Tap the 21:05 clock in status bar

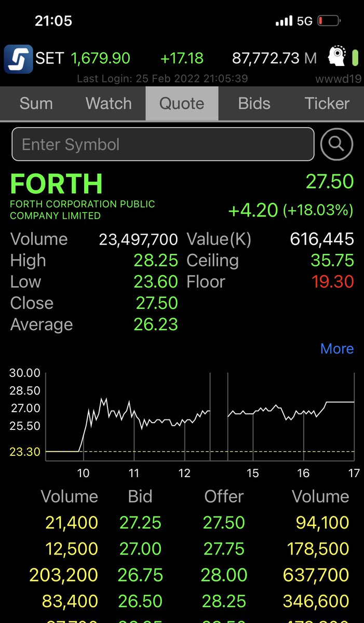[53, 21]
